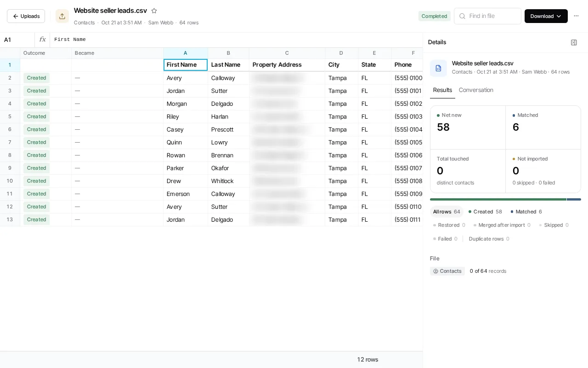
Task: Open the three-dot more options menu
Action: (x=576, y=16)
